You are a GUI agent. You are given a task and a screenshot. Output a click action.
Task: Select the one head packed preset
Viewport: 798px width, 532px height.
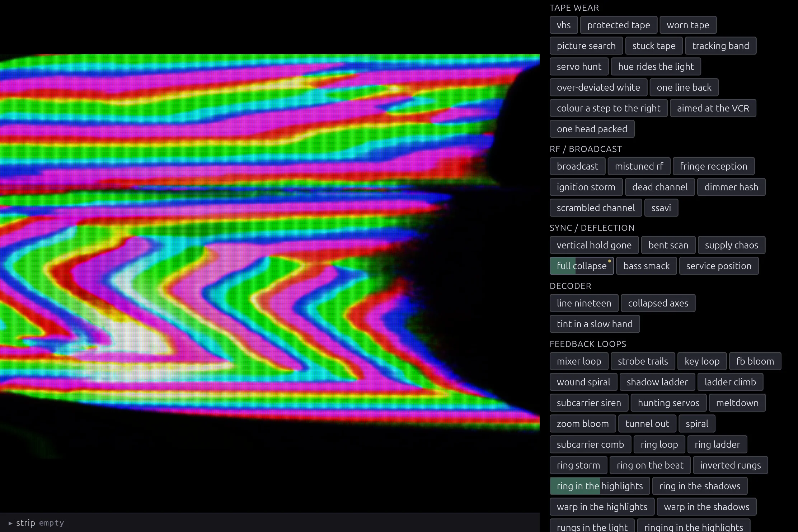592,129
